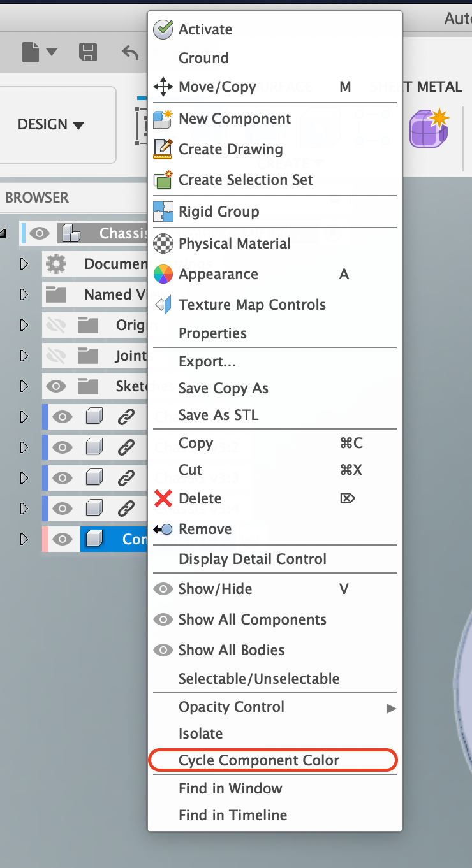Click the Show All Components eye icon
Image resolution: width=472 pixels, height=868 pixels.
(x=164, y=619)
